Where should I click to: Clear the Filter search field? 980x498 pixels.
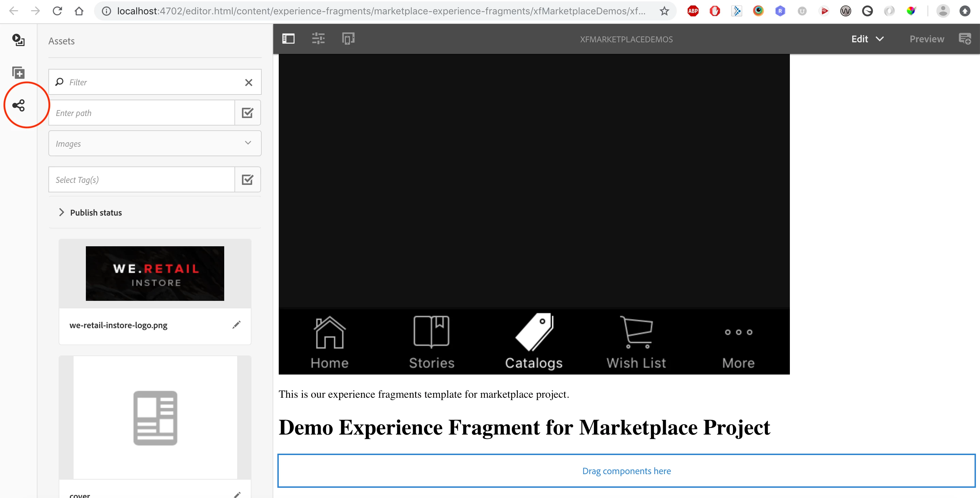[248, 82]
